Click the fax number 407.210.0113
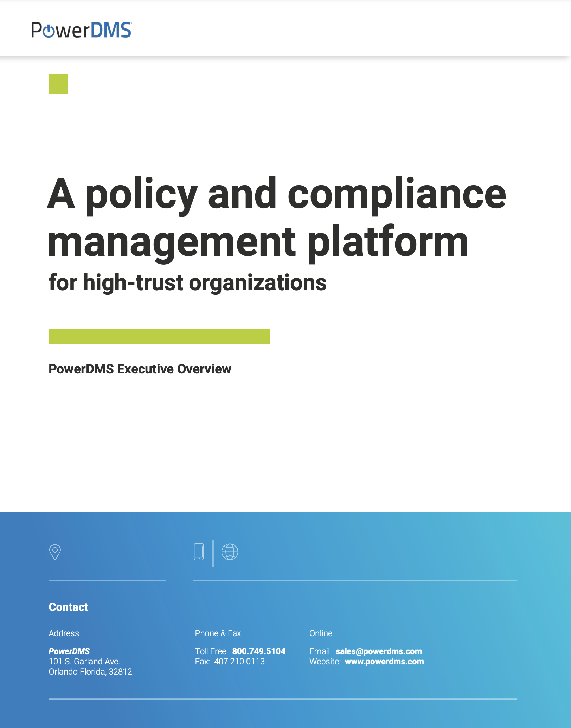Screen dimensions: 571x728 click(239, 661)
